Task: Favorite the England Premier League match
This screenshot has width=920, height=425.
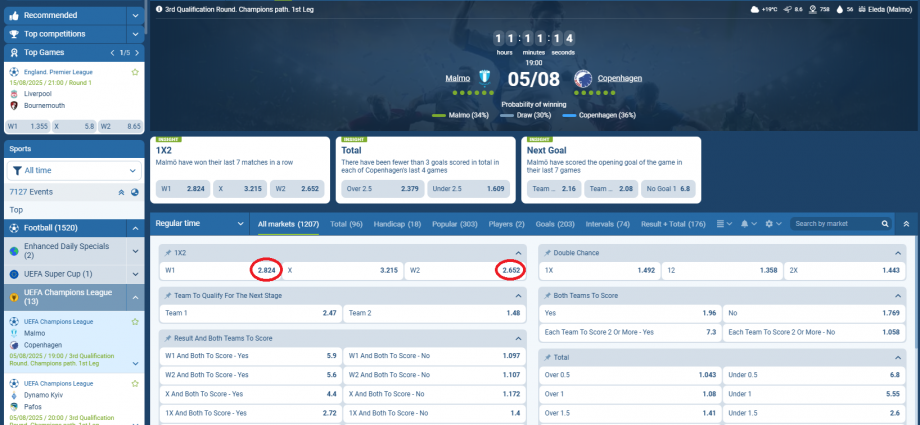Action: [135, 72]
